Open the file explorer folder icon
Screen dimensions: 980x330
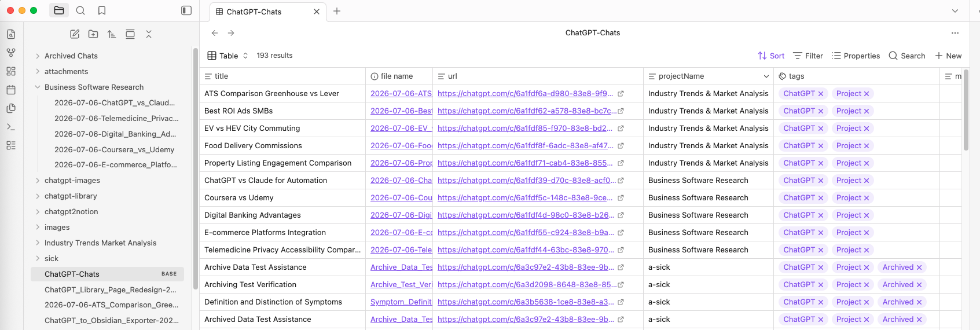click(59, 10)
